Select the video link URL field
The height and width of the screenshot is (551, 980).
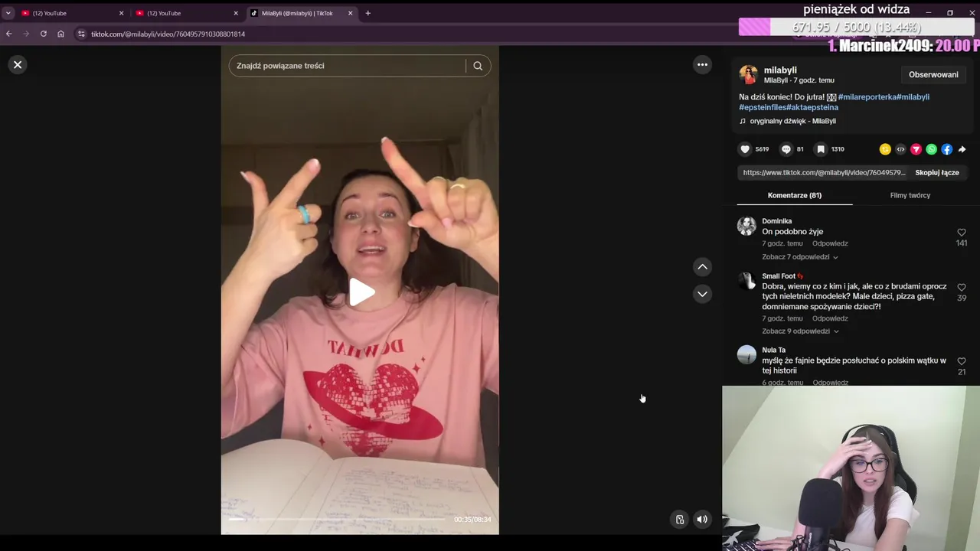824,173
